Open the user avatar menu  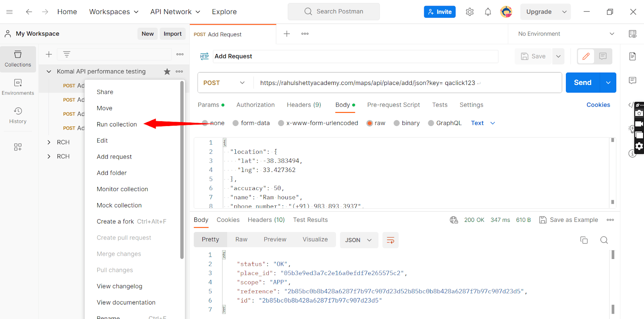coord(506,12)
